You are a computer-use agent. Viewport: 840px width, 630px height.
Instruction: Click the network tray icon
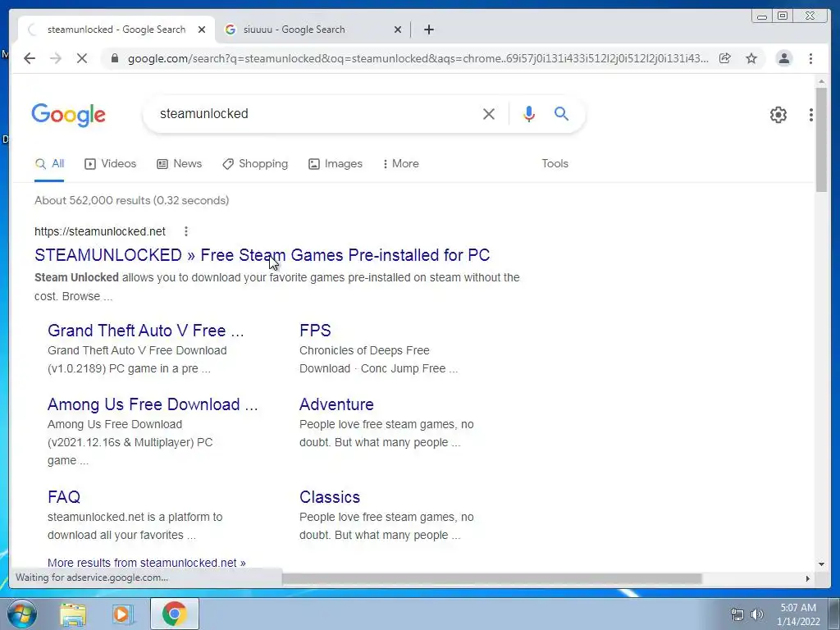click(x=737, y=614)
